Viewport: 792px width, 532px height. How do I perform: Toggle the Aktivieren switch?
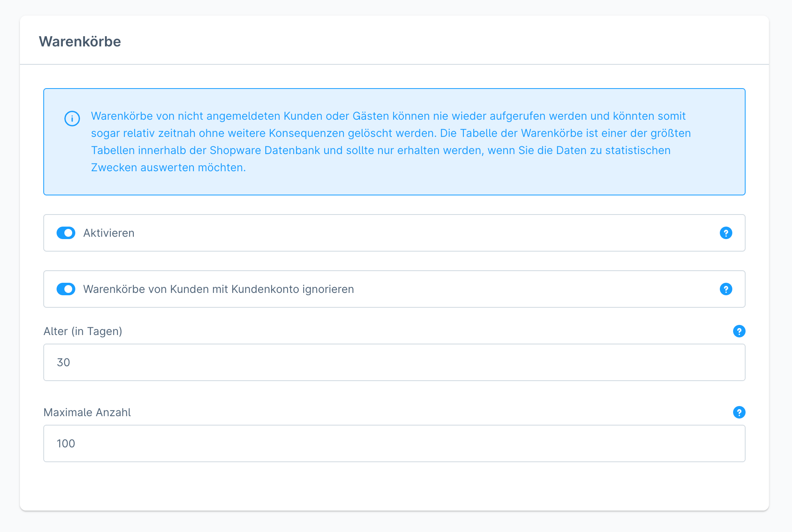click(x=66, y=233)
